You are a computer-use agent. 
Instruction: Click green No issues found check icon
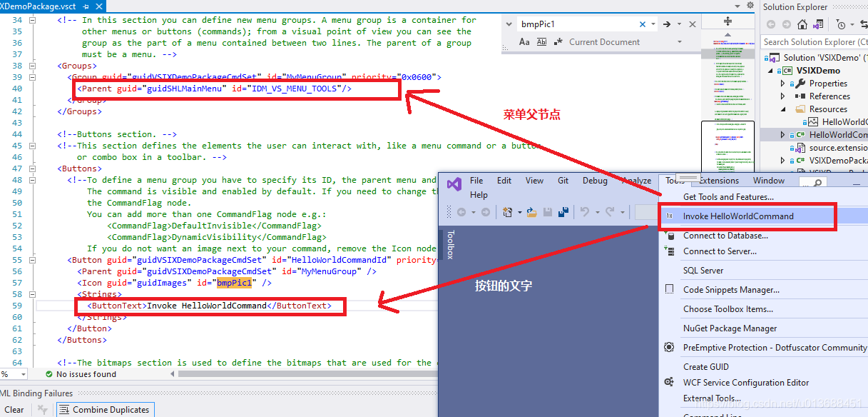48,374
